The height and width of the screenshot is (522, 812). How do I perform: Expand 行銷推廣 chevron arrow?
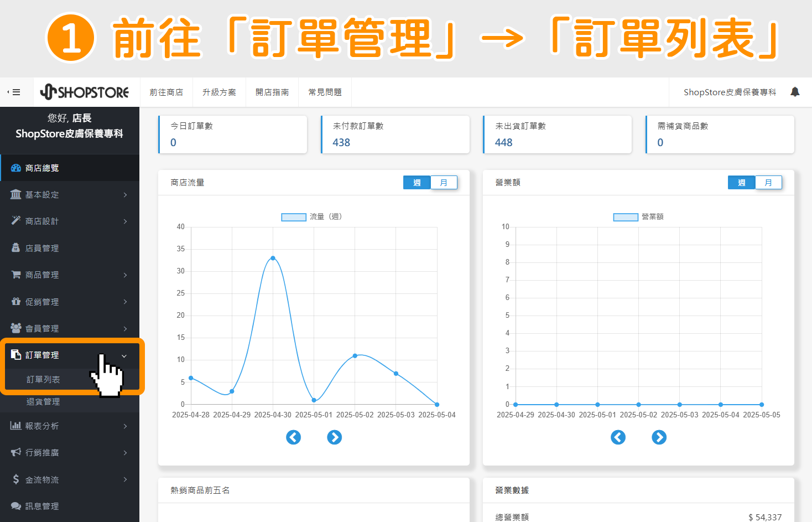pos(126,453)
